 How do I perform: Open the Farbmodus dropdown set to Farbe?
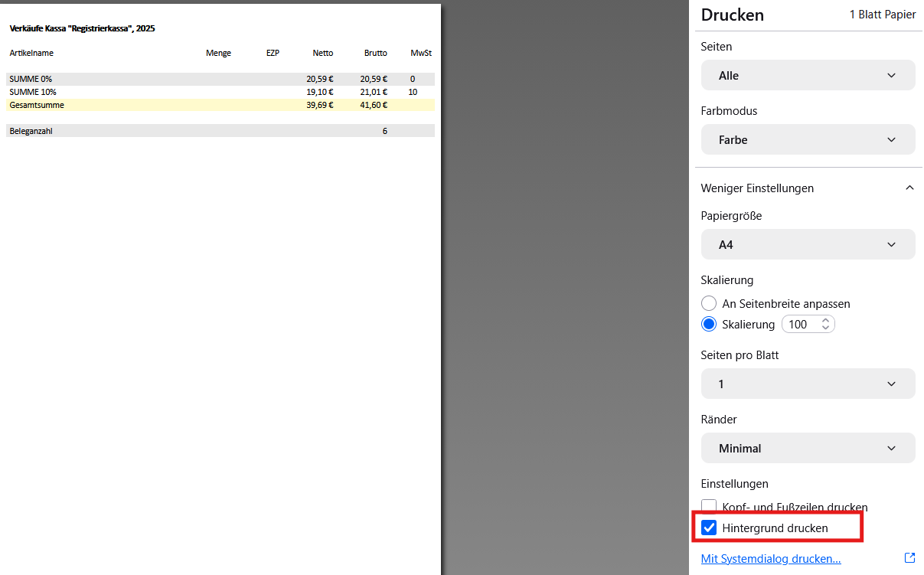pos(808,140)
